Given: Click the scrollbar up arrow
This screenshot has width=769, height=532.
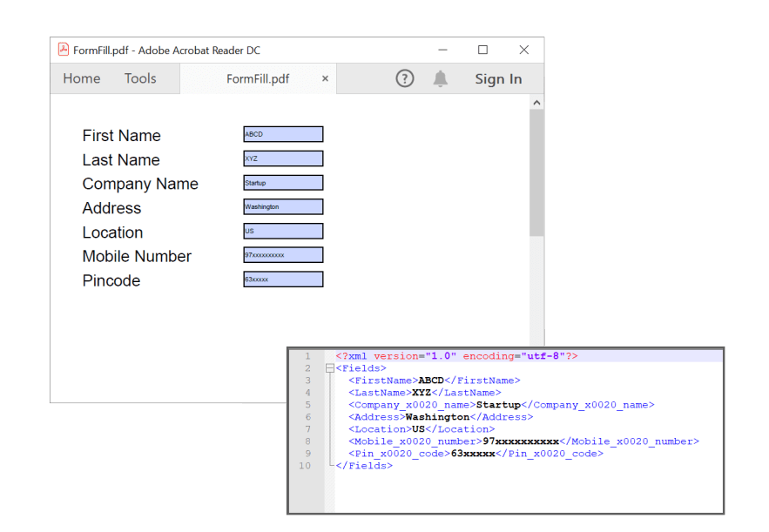Looking at the screenshot, I should pos(536,101).
